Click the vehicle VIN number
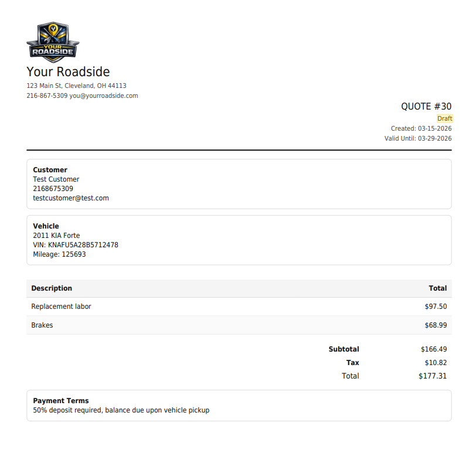476x460 pixels. tap(76, 245)
